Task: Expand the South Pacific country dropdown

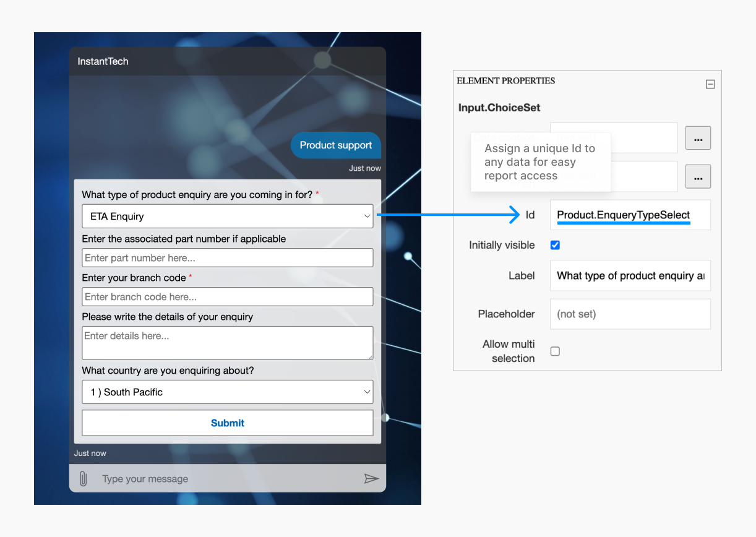Action: tap(227, 392)
